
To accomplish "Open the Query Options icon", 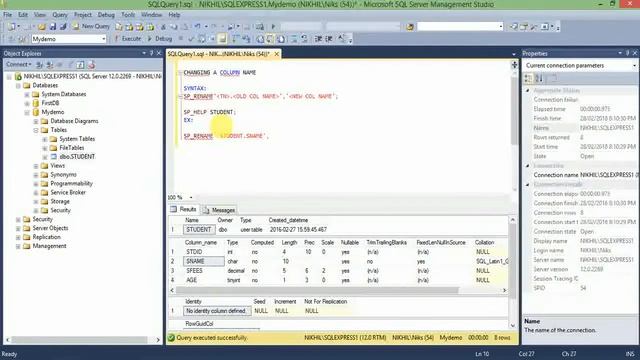I will pyautogui.click(x=212, y=39).
